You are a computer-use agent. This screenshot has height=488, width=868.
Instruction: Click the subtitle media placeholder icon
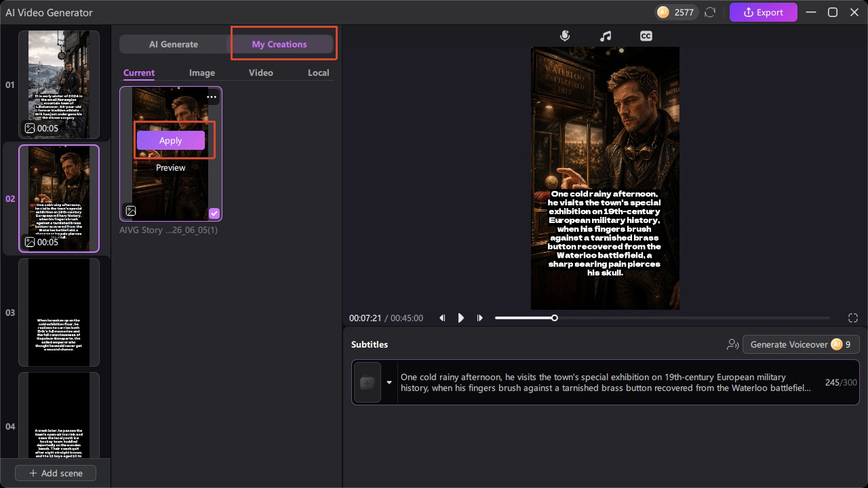point(368,382)
